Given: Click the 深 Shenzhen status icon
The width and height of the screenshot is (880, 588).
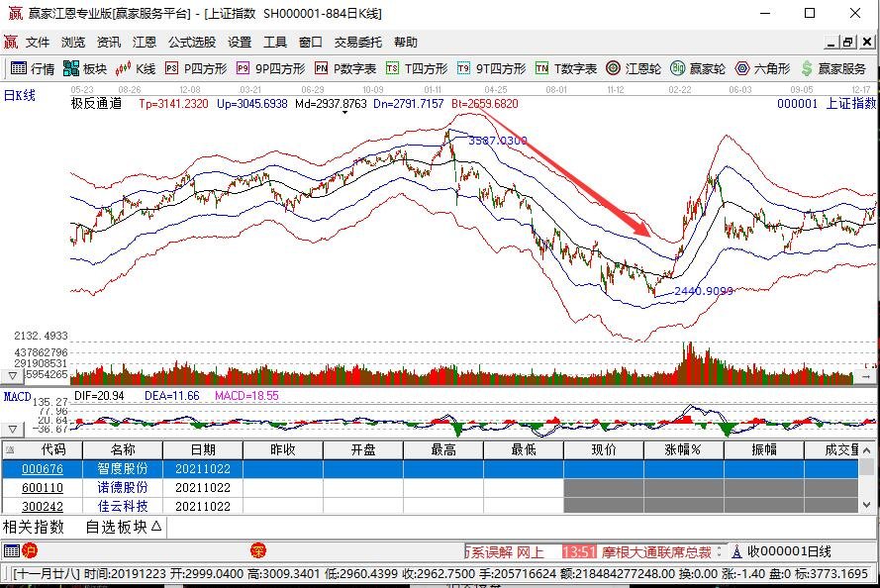Looking at the screenshot, I should tap(258, 551).
